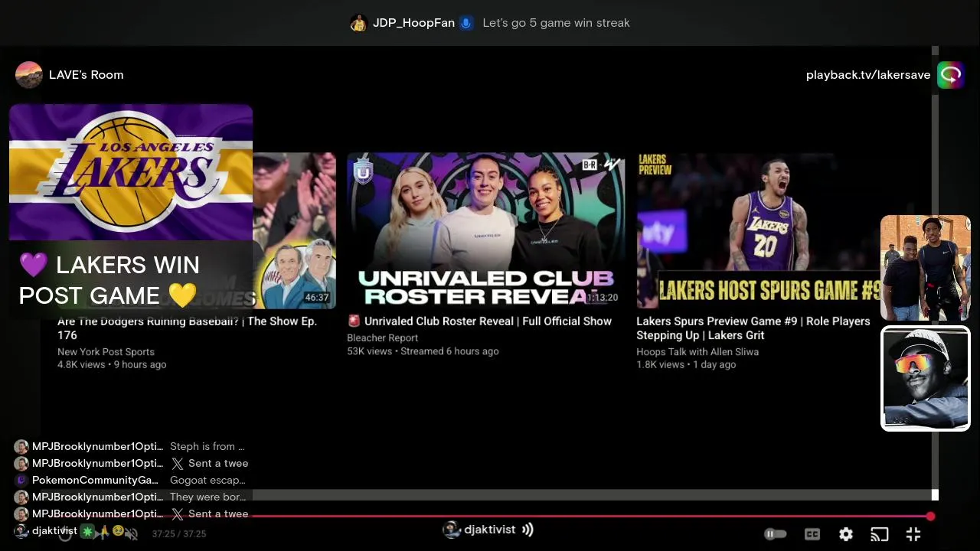This screenshot has width=980, height=551.
Task: Click the 'Gogoat escap…' chat message
Action: pos(207,480)
